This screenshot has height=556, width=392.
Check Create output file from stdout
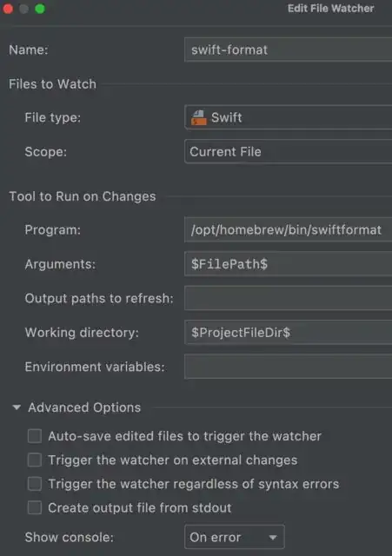tap(35, 507)
